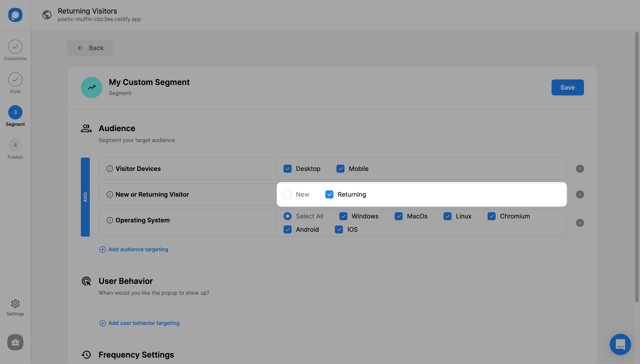
Task: Uncheck the Mobile device checkbox
Action: click(340, 169)
